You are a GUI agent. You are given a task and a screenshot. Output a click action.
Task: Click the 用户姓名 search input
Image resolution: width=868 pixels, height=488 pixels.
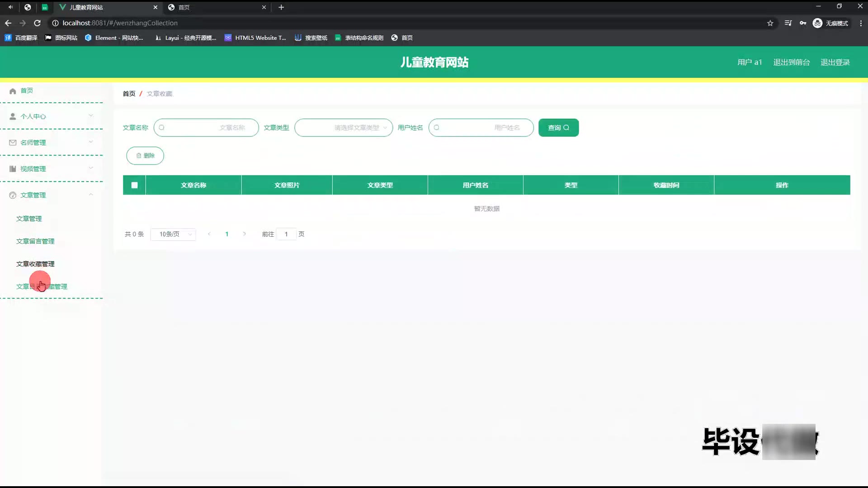point(481,128)
